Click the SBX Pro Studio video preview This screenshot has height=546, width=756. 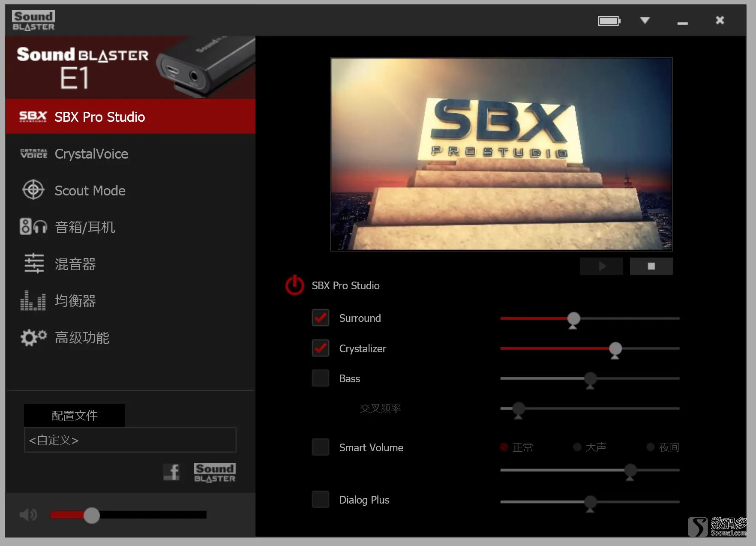[x=501, y=154]
